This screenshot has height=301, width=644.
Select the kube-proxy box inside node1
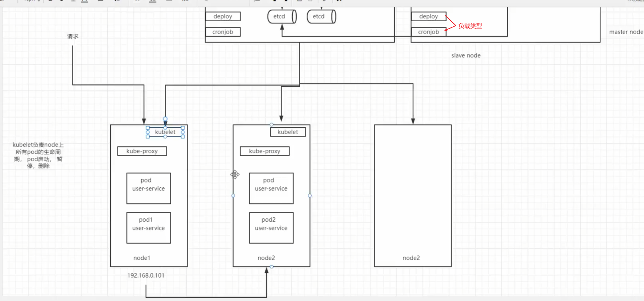pos(142,151)
